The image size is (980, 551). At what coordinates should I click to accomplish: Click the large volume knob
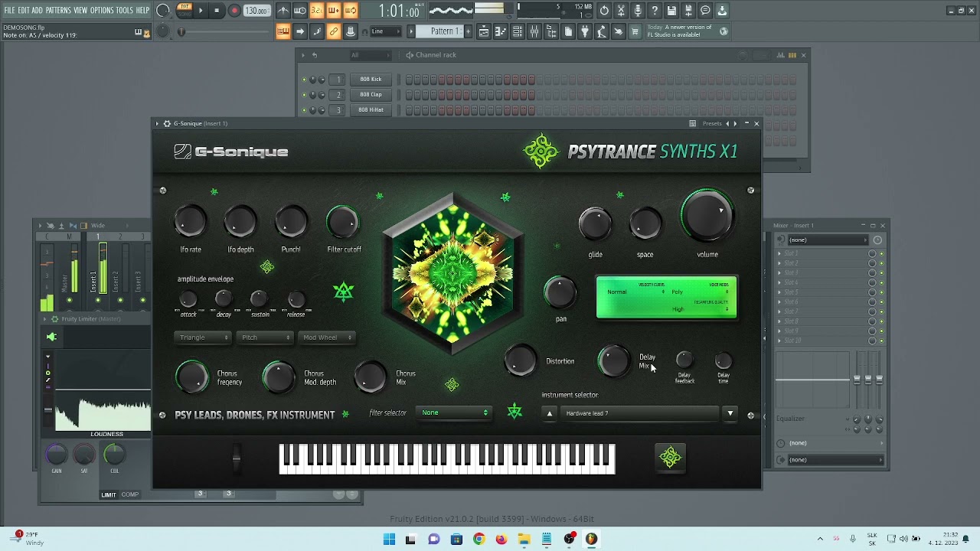click(707, 216)
